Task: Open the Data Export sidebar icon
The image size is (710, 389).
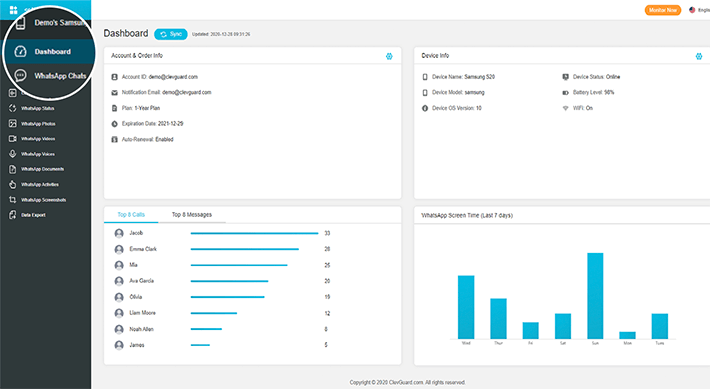Action: coord(13,215)
